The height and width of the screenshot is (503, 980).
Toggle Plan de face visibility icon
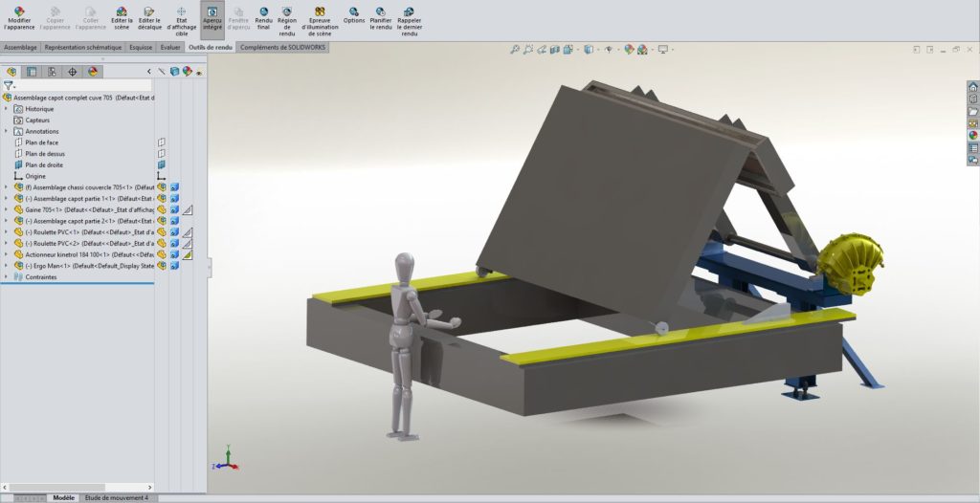[162, 142]
